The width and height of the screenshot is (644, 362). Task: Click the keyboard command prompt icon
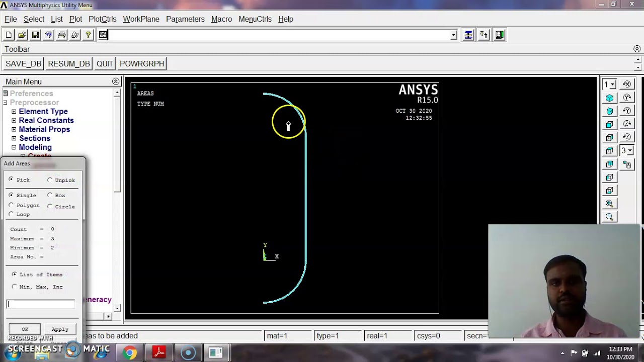click(x=103, y=35)
